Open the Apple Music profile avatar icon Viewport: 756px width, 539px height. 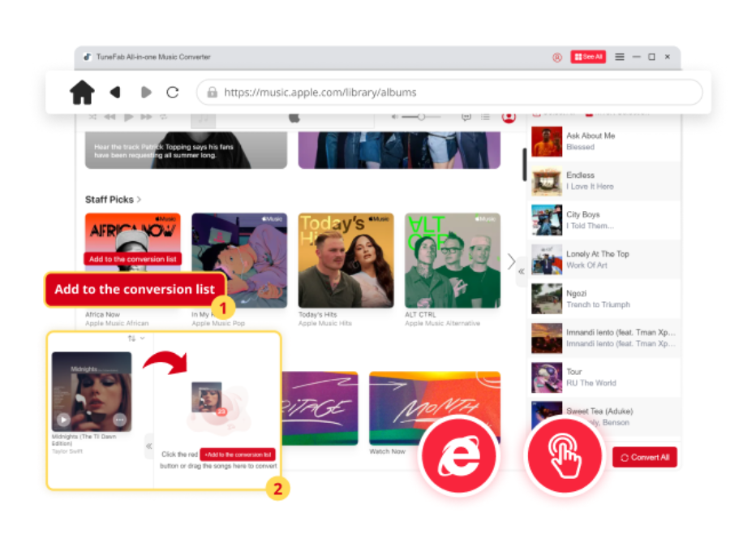point(509,117)
